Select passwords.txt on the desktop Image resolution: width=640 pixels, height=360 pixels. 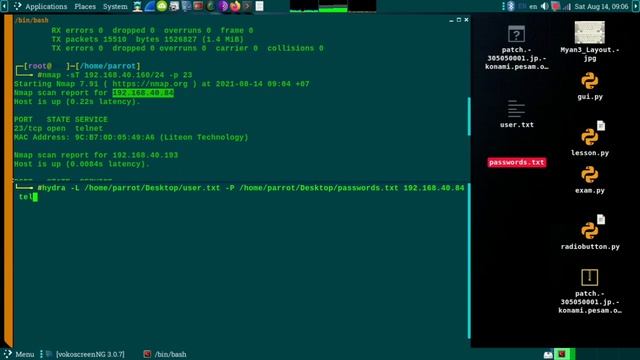tap(516, 162)
